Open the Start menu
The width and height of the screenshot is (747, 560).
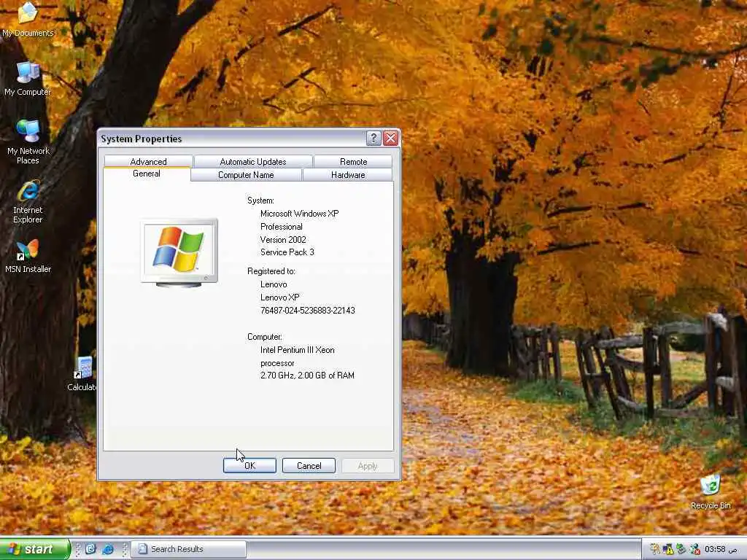tap(34, 549)
